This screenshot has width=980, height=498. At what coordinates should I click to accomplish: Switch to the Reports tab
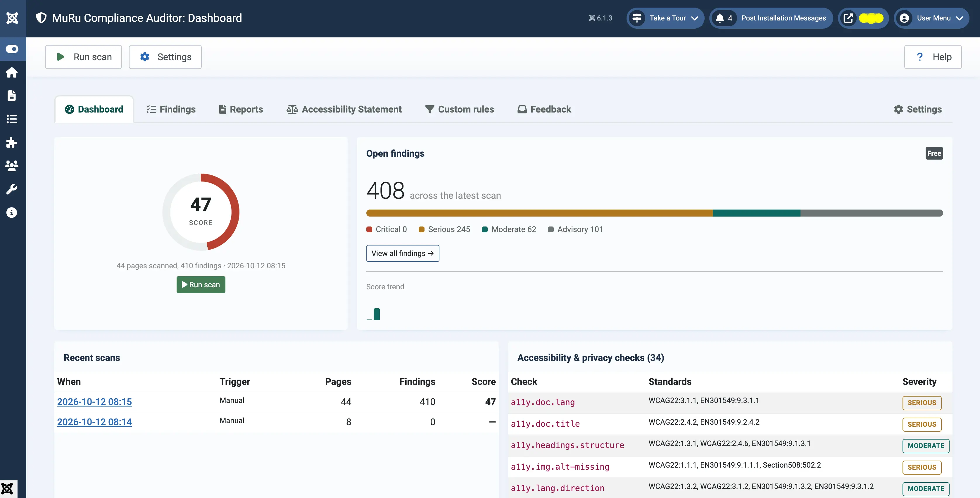click(241, 109)
